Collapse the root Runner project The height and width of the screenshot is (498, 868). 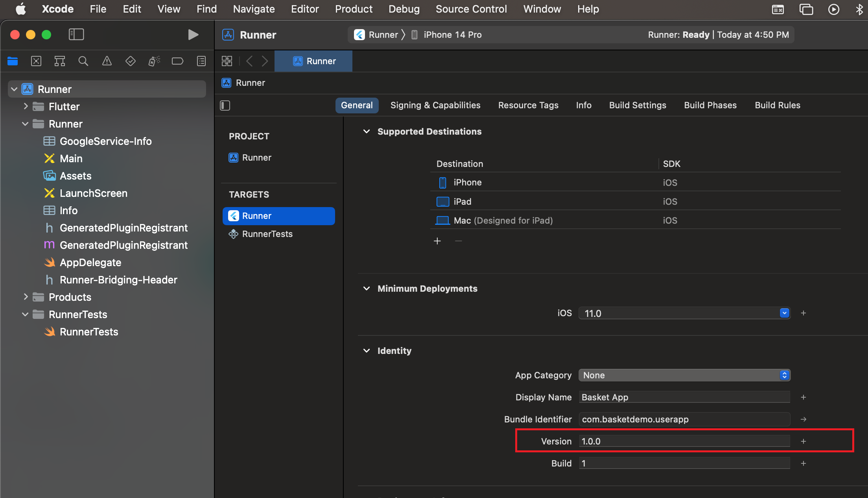[x=14, y=89]
